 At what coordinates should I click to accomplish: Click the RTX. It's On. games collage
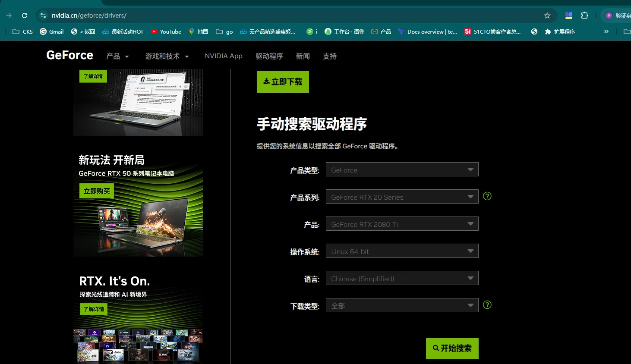click(138, 345)
